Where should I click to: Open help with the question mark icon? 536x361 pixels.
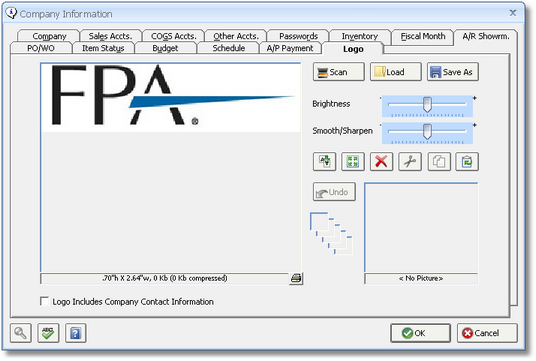pos(76,333)
